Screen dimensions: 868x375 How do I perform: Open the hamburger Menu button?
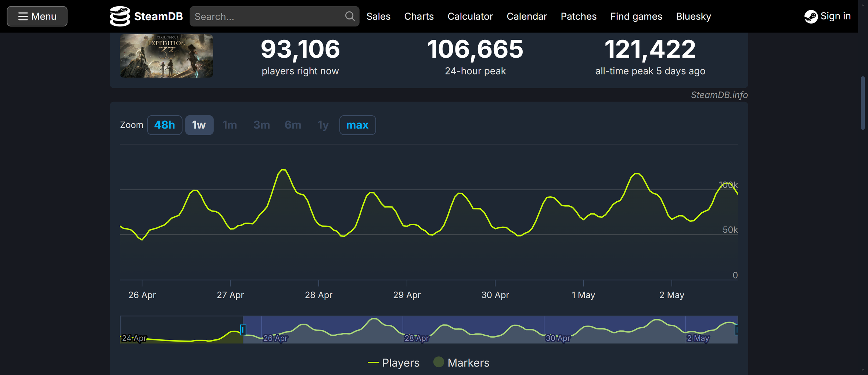click(x=37, y=16)
